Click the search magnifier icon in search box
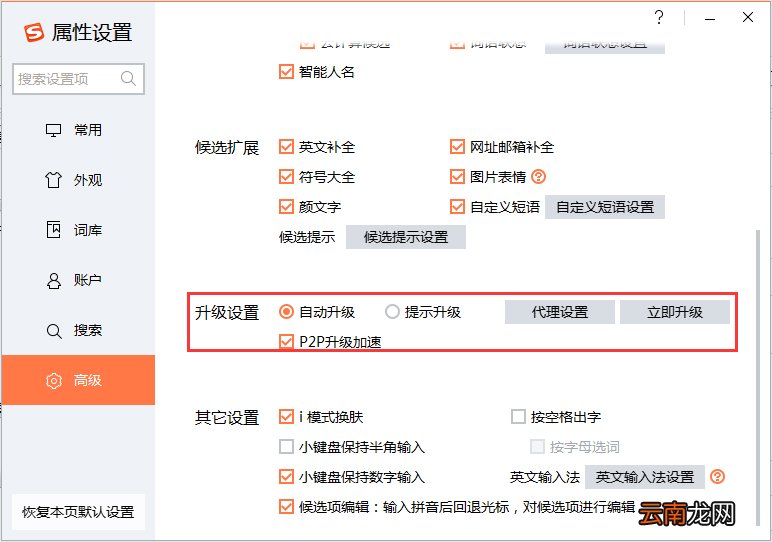 (128, 78)
